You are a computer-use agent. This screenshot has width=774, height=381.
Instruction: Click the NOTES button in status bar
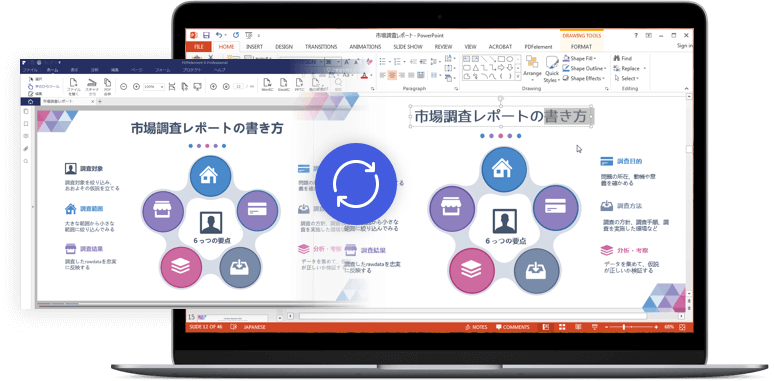(x=476, y=327)
